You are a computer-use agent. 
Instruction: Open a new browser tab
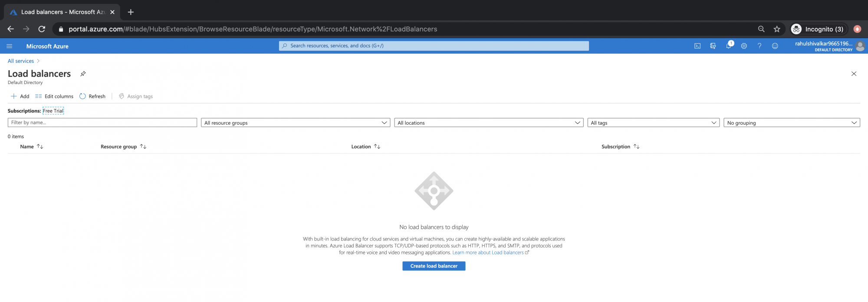[x=131, y=12]
